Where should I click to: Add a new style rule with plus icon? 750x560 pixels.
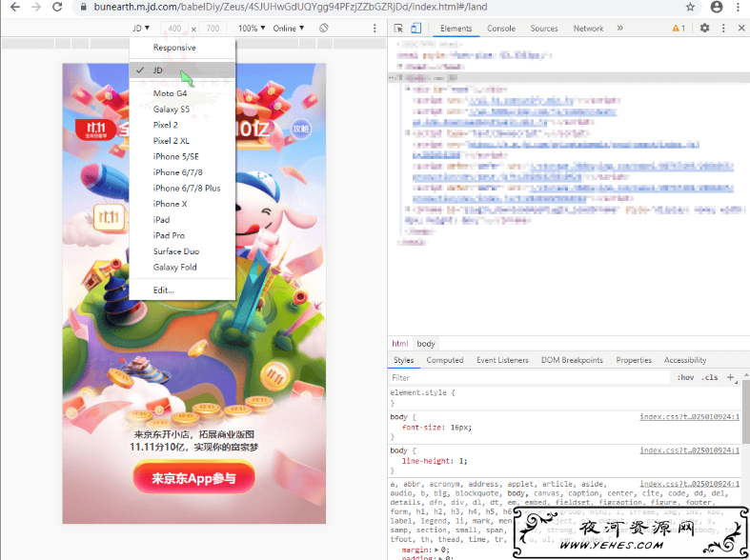tap(731, 377)
